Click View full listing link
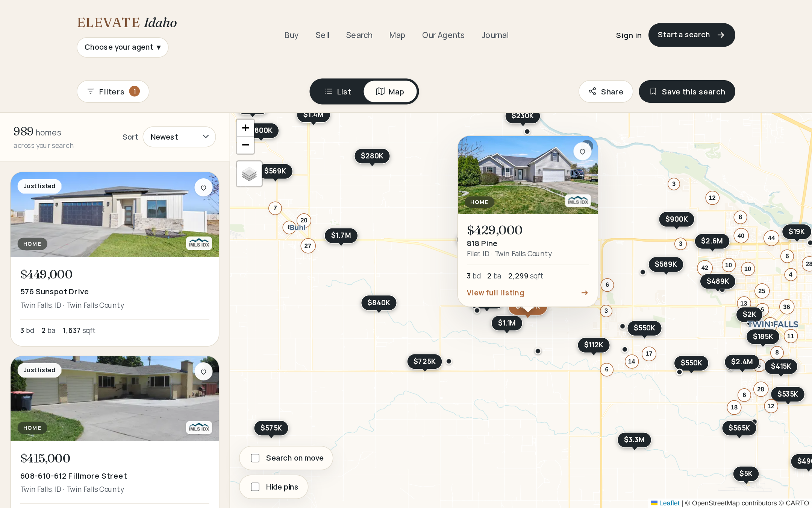 pyautogui.click(x=527, y=293)
